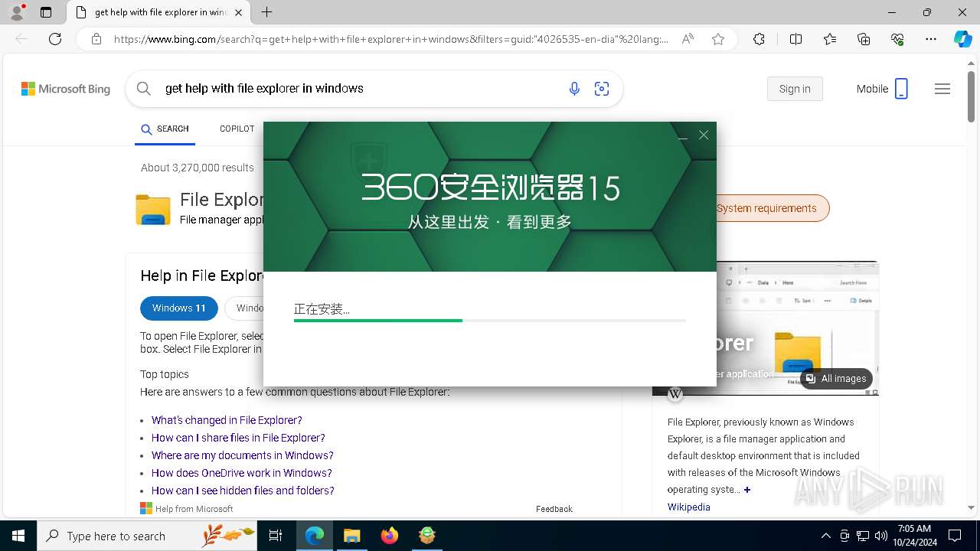Click Microsoft Bing logo
This screenshot has width=980, height=551.
click(x=66, y=89)
